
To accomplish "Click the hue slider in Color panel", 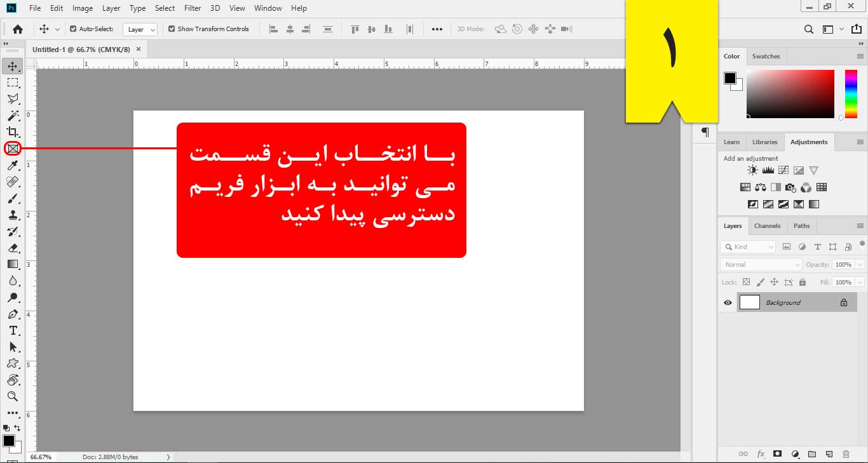I will (851, 94).
